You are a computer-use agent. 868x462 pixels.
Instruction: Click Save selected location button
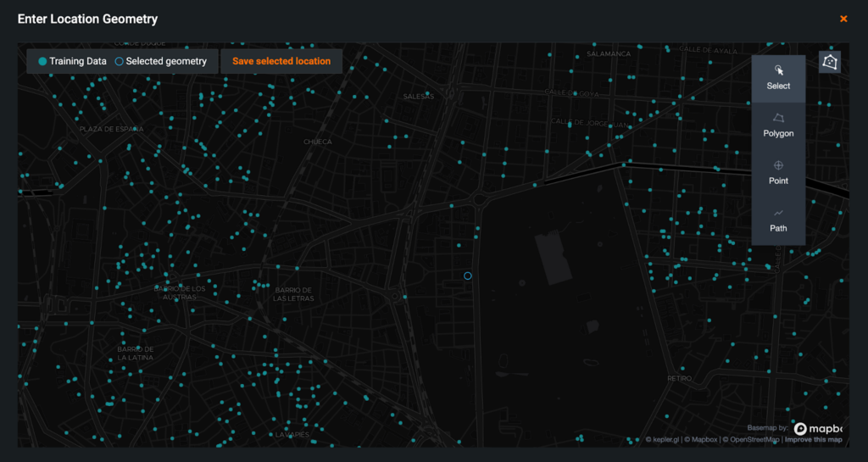pos(281,61)
